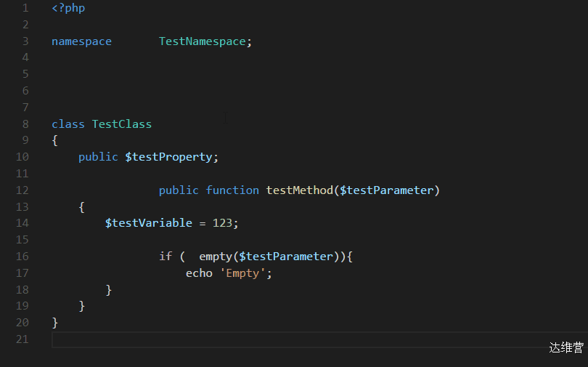Click line number 1 in the gutter
The height and width of the screenshot is (367, 588).
pyautogui.click(x=25, y=8)
